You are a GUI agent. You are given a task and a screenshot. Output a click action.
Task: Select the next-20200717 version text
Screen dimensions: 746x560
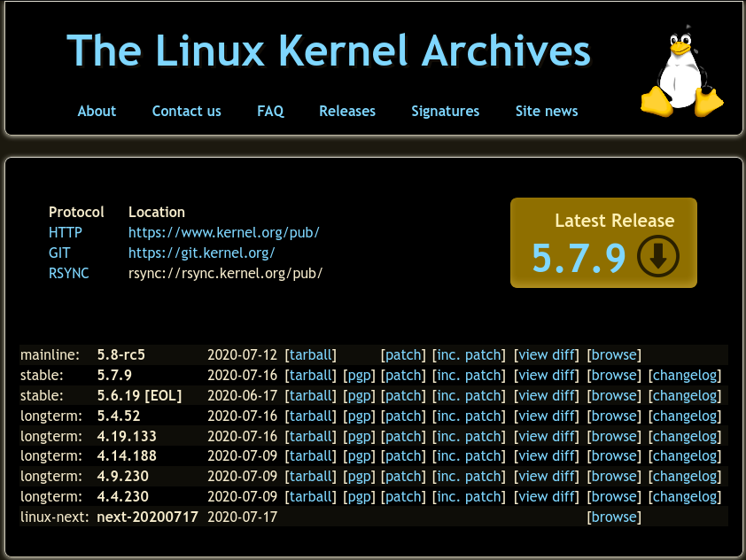pos(147,517)
